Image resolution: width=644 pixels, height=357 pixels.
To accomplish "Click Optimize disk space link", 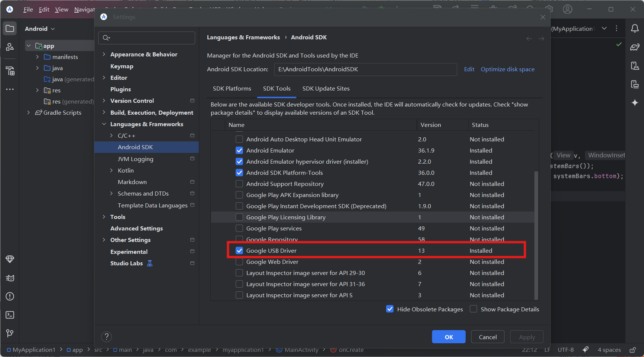I will pos(508,69).
